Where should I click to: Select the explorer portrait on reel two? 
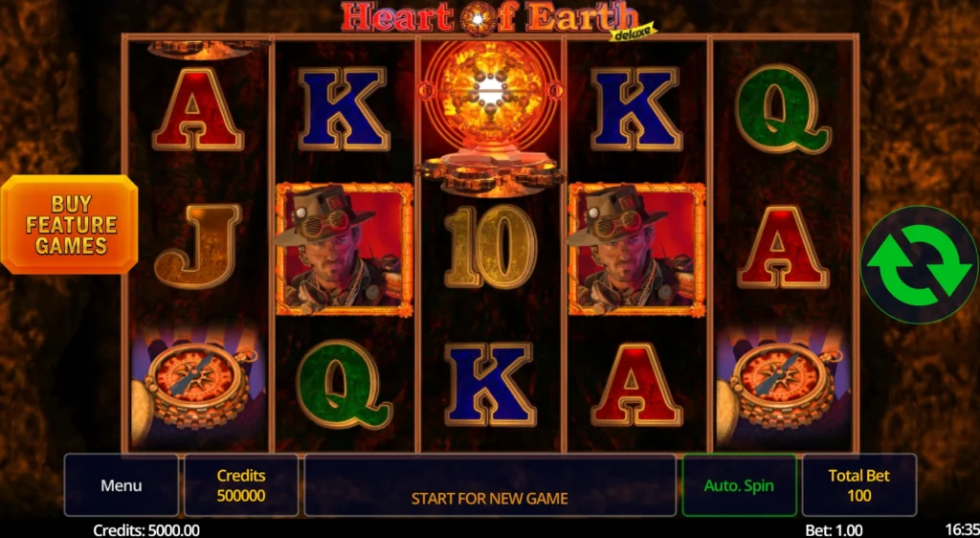point(344,249)
